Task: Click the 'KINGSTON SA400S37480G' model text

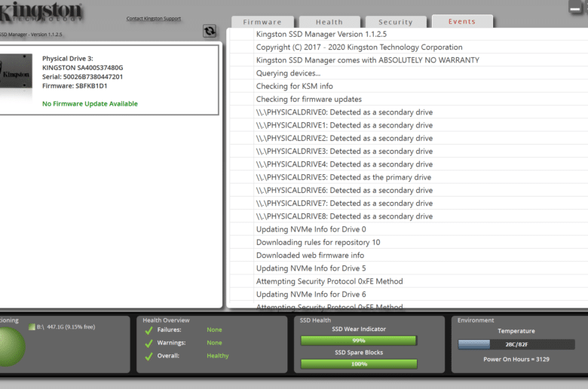Action: pos(82,68)
